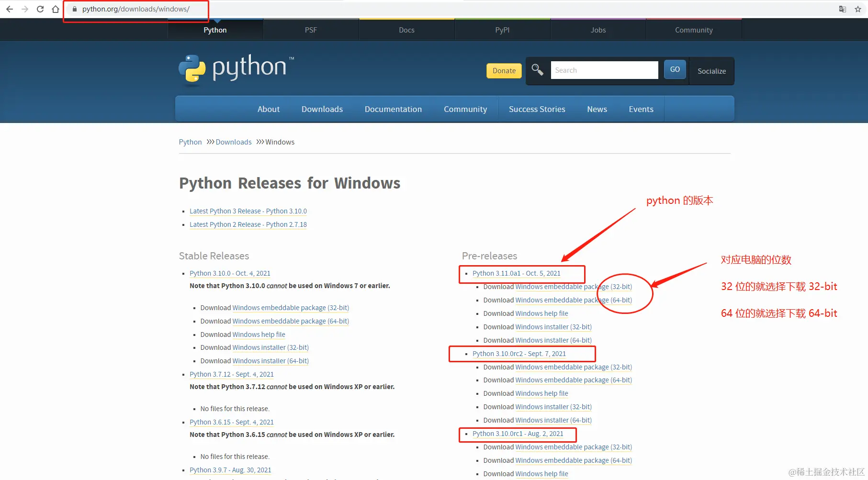868x480 pixels.
Task: Open Python 3.6.15 - Sept. 4, 2021 release
Action: (232, 422)
